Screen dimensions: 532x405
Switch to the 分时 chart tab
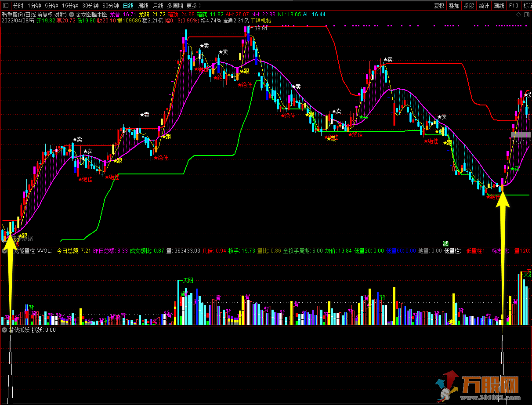coord(18,6)
